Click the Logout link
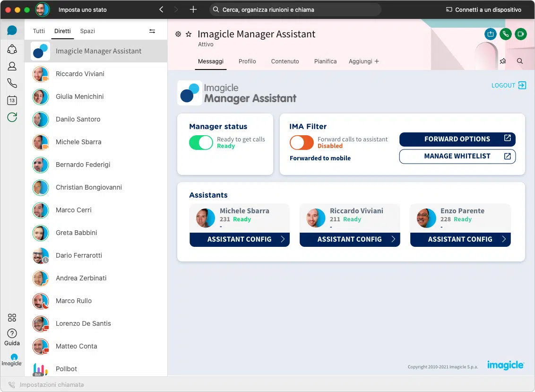The width and height of the screenshot is (535, 392). click(509, 86)
